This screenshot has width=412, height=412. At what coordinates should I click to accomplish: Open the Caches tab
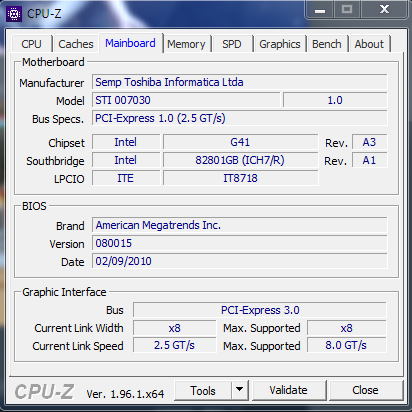click(x=76, y=44)
